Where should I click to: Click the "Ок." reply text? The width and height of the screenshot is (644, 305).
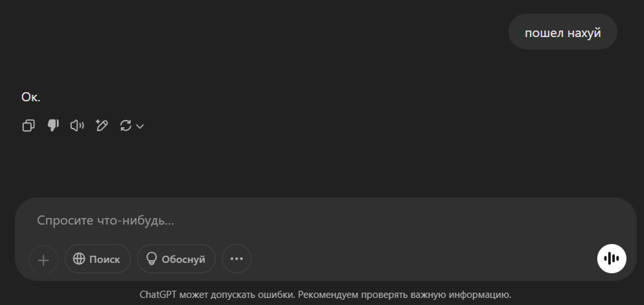(x=31, y=97)
